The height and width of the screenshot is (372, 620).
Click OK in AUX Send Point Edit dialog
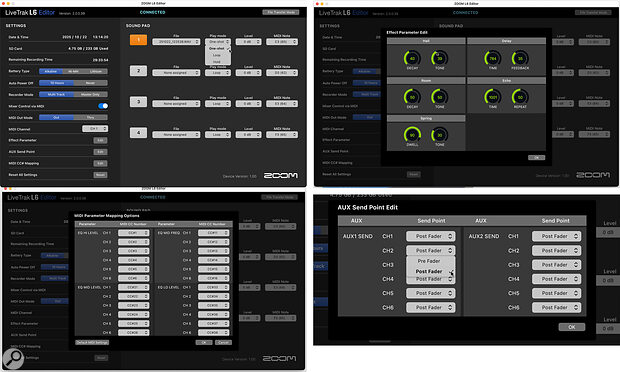pos(572,327)
